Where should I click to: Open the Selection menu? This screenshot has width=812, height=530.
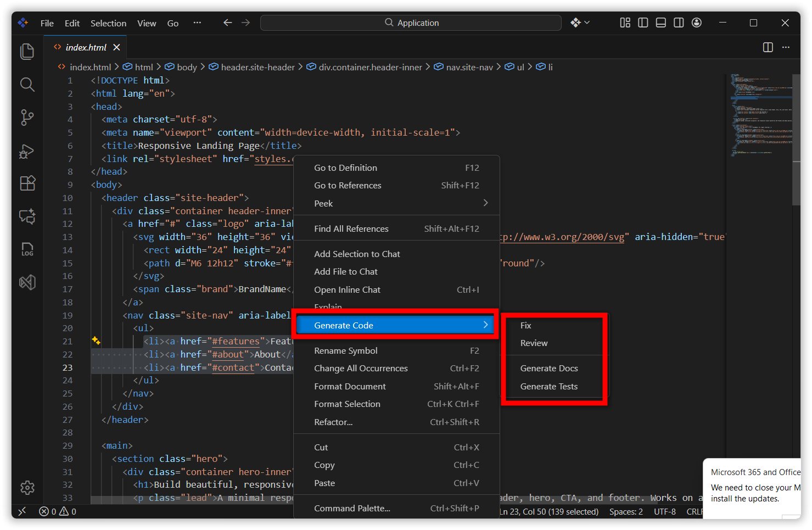tap(108, 23)
